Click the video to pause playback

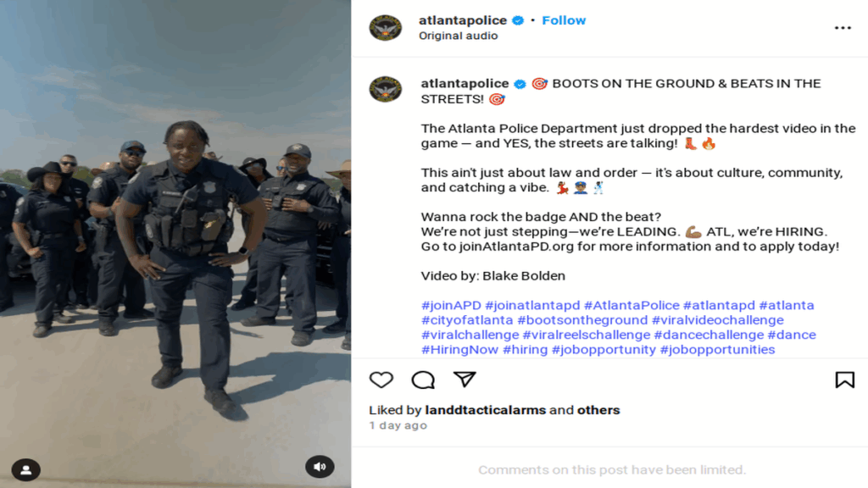(175, 244)
